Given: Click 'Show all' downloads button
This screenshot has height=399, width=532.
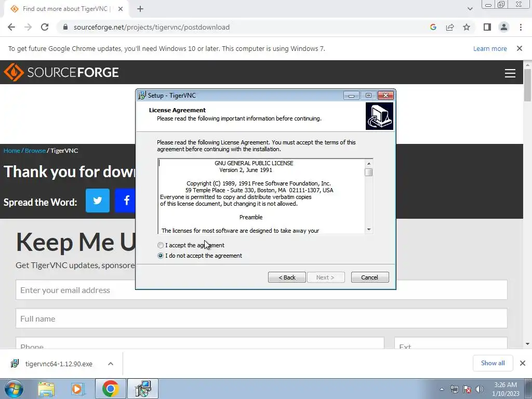Looking at the screenshot, I should [x=493, y=363].
